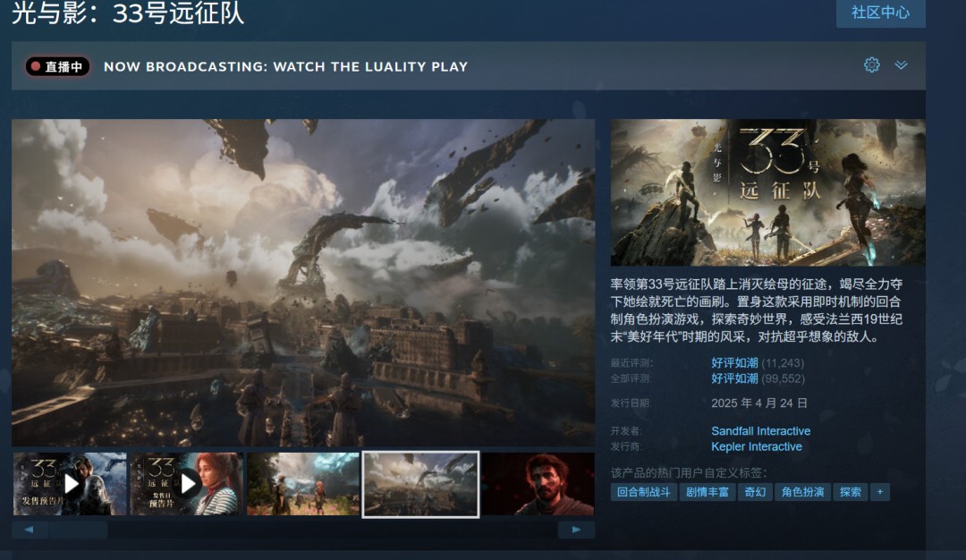The height and width of the screenshot is (560, 966).
Task: Click the red 直播中 live badge
Action: tap(57, 66)
